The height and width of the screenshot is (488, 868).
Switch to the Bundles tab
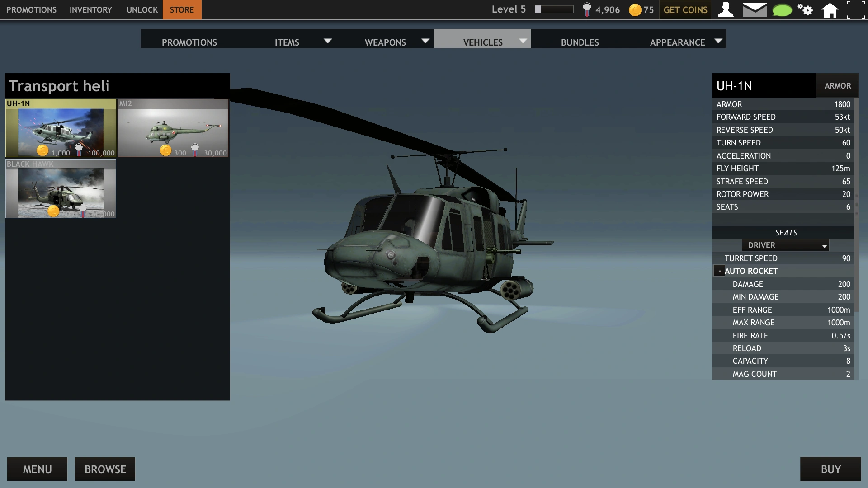coord(580,42)
